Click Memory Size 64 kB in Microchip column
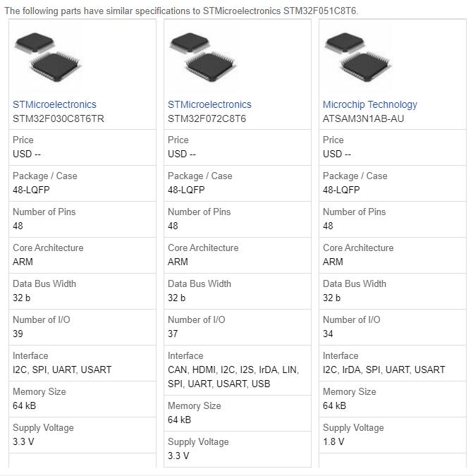 coord(334,405)
